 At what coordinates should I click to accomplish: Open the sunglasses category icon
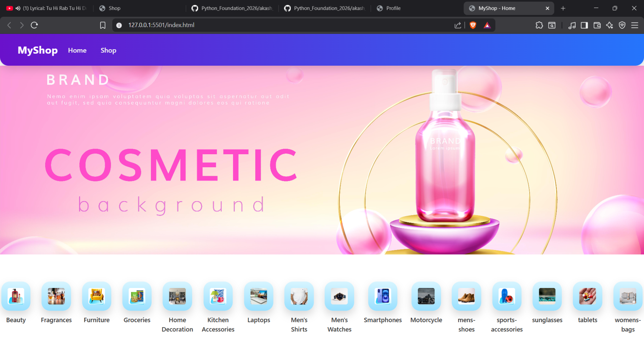pyautogui.click(x=547, y=296)
